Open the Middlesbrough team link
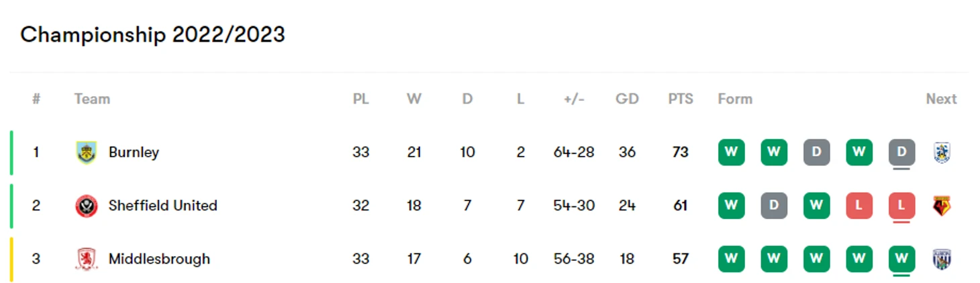Screen dimensions: 980x283 (159, 259)
